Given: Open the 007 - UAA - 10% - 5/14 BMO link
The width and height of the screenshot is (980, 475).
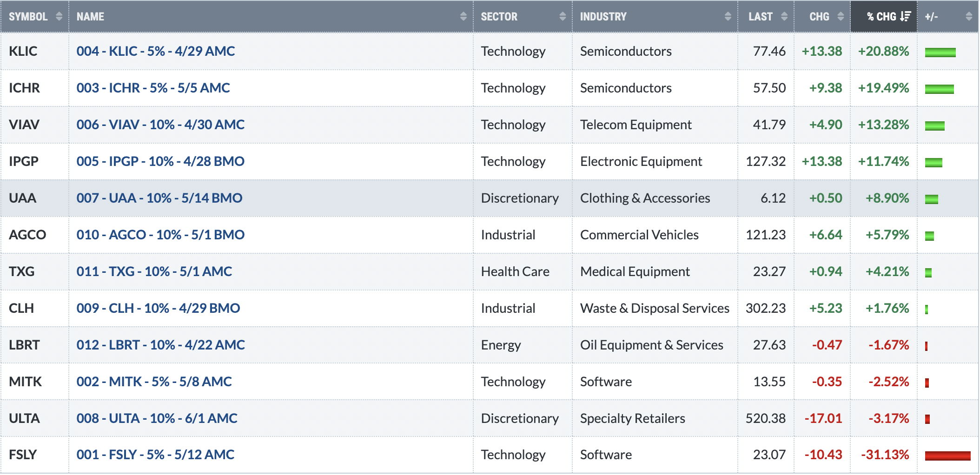Looking at the screenshot, I should (159, 198).
